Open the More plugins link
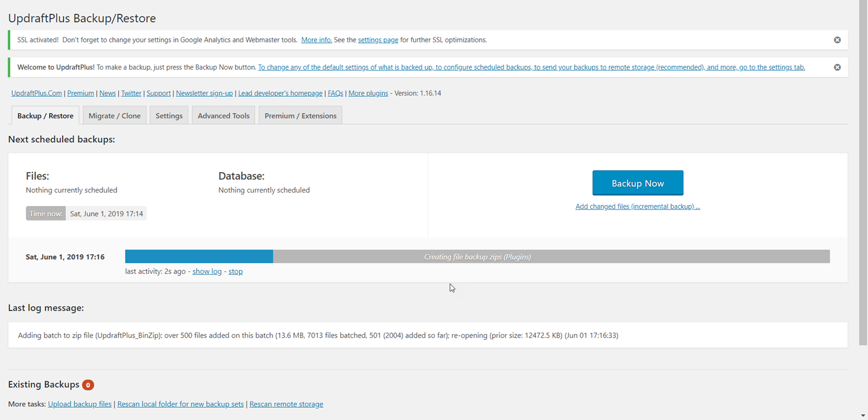 pyautogui.click(x=368, y=93)
